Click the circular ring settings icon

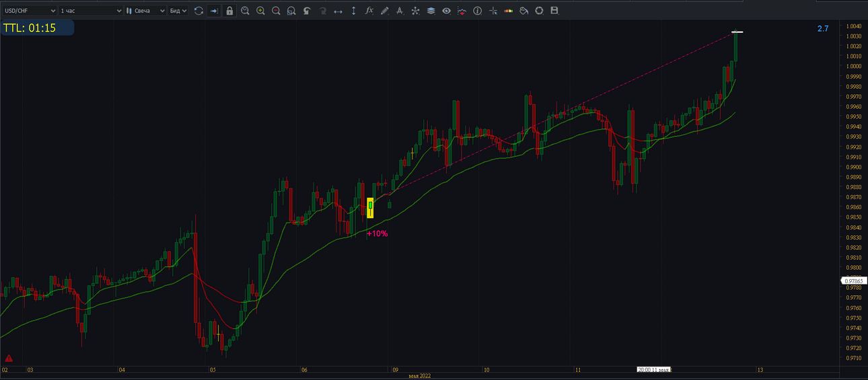coord(539,11)
